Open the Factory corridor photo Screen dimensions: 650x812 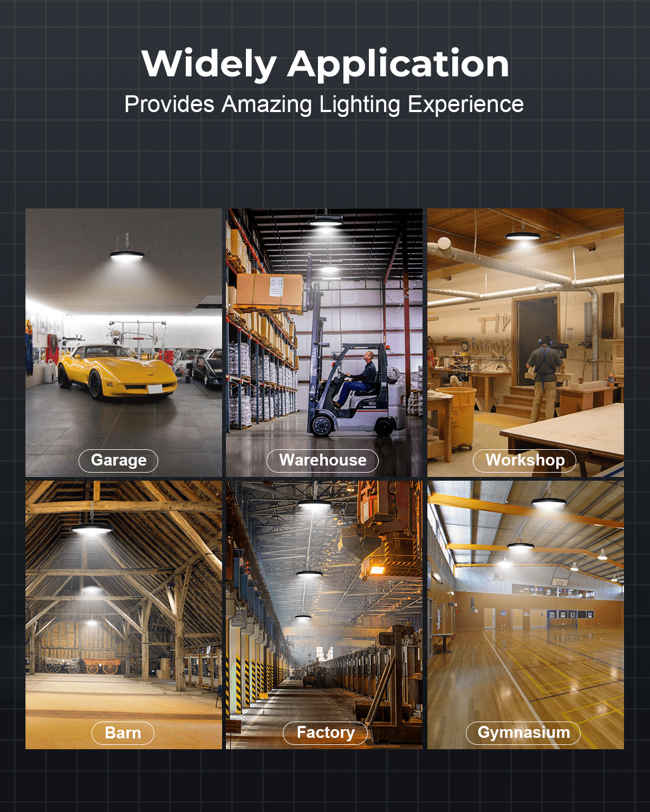[324, 615]
